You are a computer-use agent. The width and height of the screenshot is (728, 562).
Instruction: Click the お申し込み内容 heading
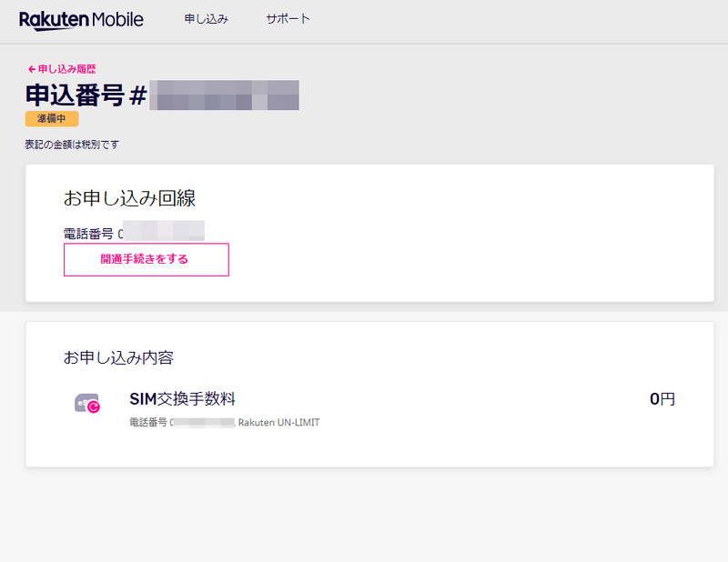coord(118,357)
